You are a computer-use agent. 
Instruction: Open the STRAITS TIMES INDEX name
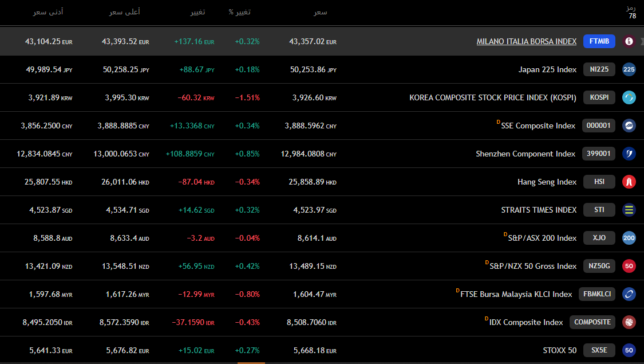coord(539,210)
